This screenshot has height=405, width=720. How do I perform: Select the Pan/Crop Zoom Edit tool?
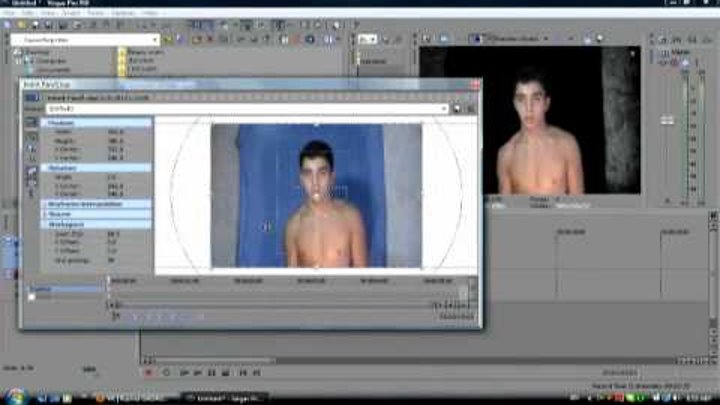tap(31, 148)
